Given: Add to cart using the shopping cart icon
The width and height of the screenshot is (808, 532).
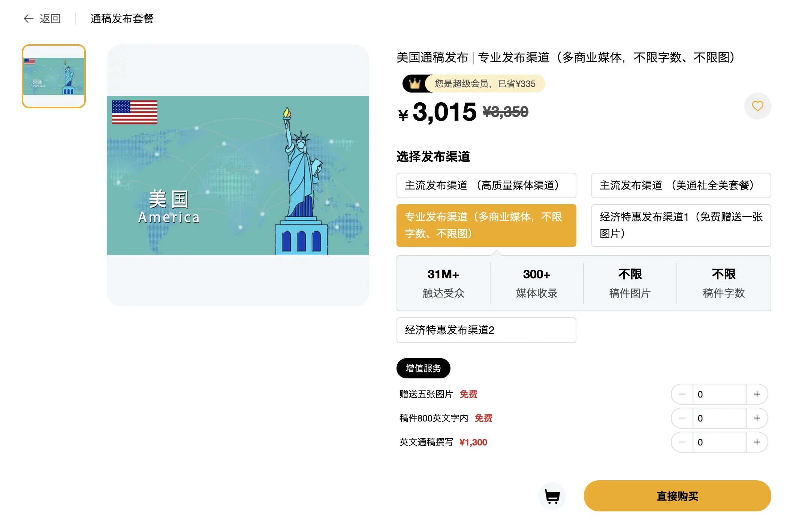Looking at the screenshot, I should [x=552, y=496].
